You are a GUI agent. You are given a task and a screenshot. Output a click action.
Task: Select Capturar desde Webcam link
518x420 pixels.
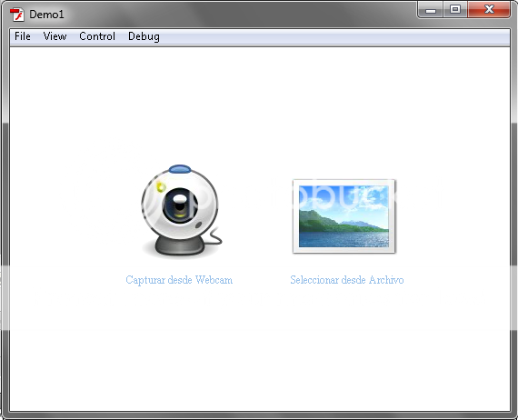[x=179, y=280]
